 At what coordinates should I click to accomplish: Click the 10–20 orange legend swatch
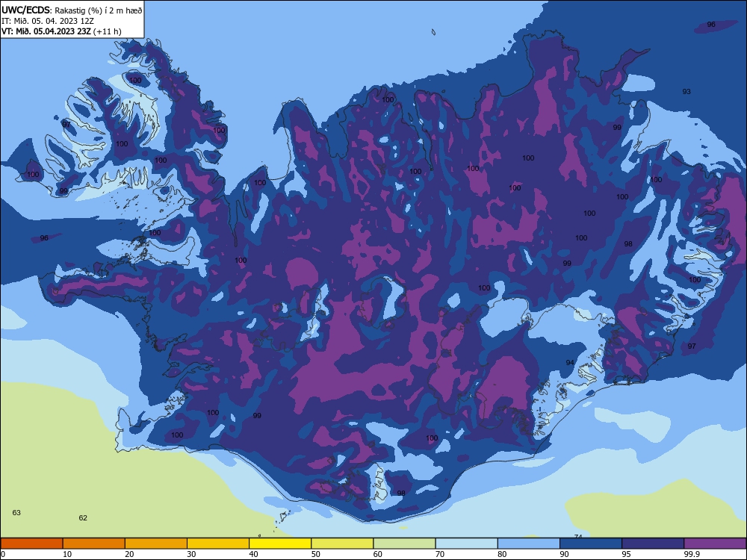[94, 544]
